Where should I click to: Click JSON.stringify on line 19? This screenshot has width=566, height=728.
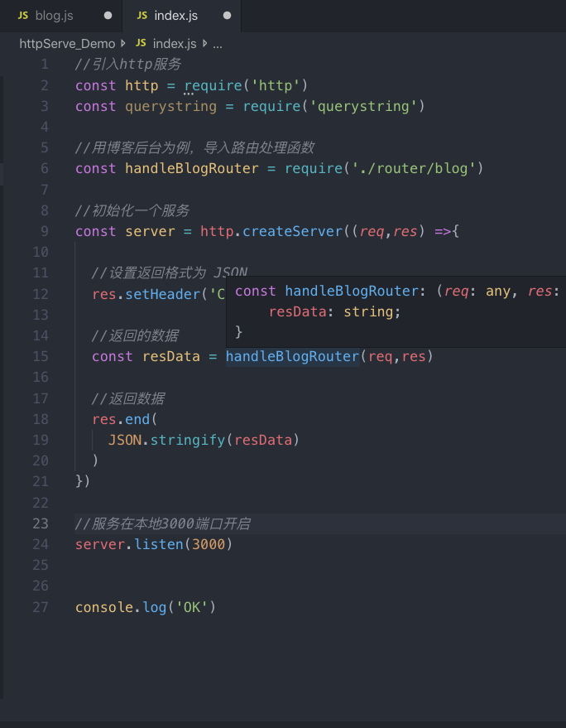(166, 440)
